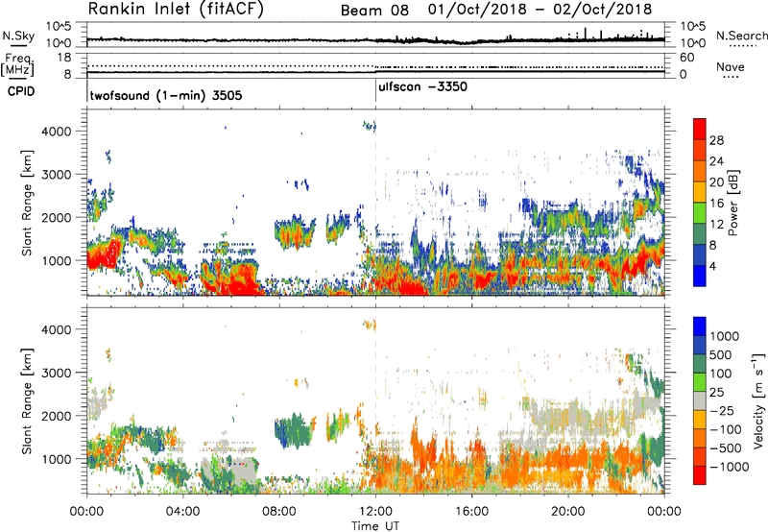Select the 'Beam 08' label
Screen dimensions: 768x532
(374, 11)
